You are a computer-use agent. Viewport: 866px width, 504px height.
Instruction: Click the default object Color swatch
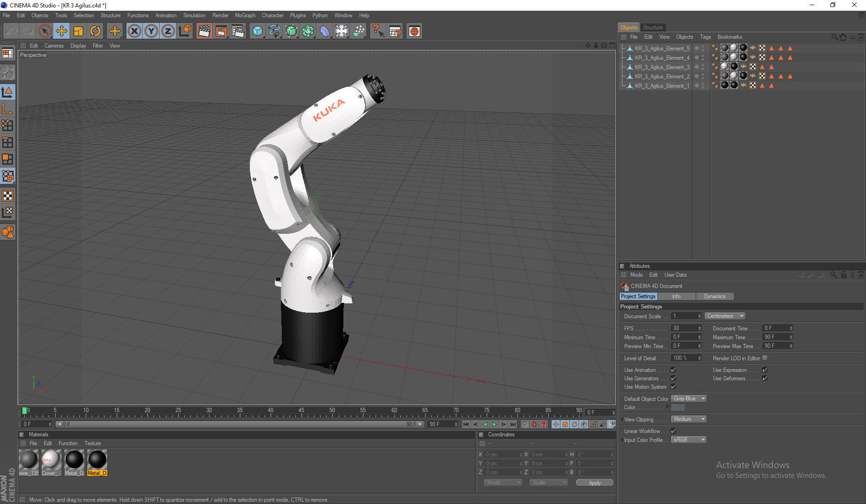[677, 407]
